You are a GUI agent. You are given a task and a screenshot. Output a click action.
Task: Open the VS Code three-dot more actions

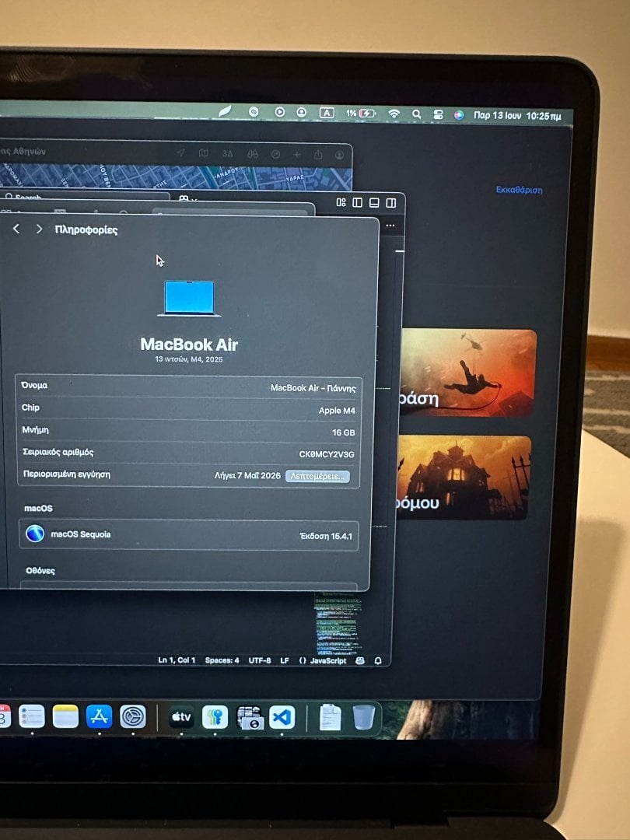390,226
